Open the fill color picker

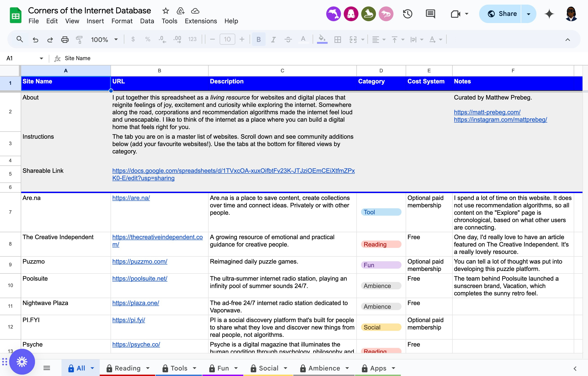click(x=322, y=39)
